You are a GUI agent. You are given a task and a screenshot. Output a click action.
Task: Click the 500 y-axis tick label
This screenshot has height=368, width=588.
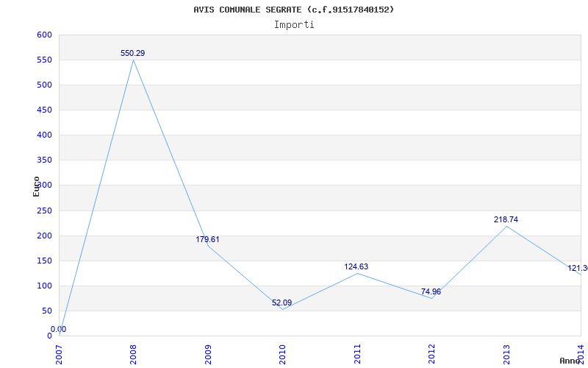pyautogui.click(x=44, y=85)
